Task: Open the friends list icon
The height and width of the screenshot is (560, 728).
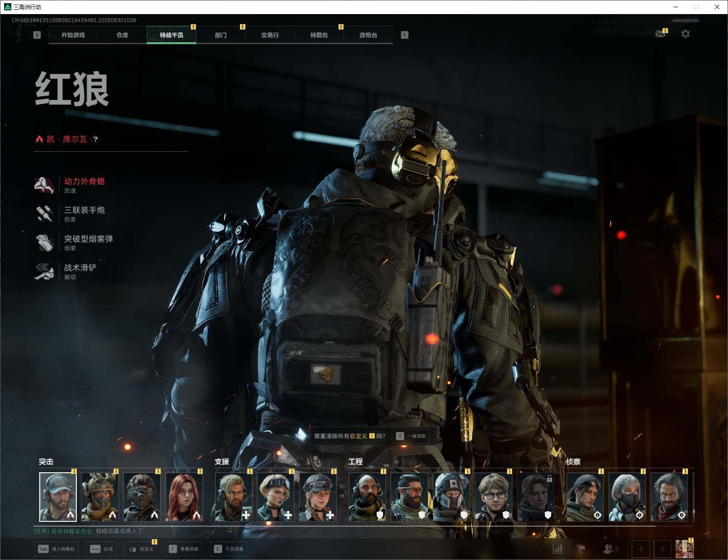Action: click(x=608, y=549)
